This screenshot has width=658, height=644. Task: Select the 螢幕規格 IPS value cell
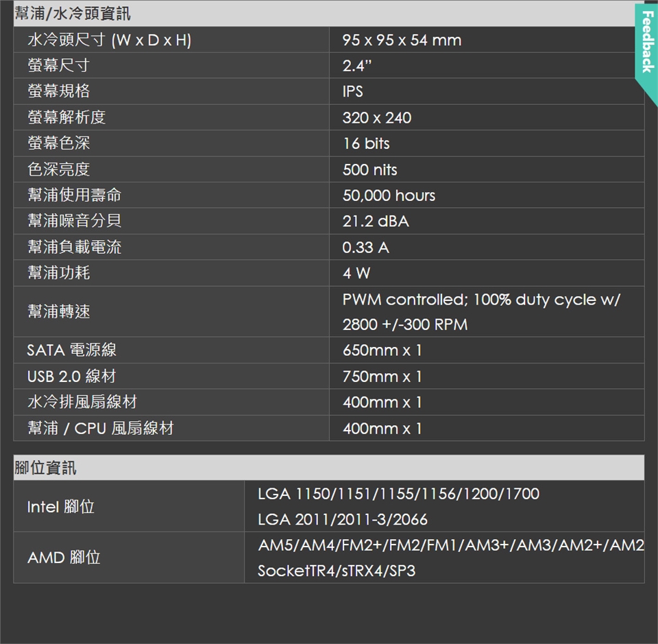(353, 92)
